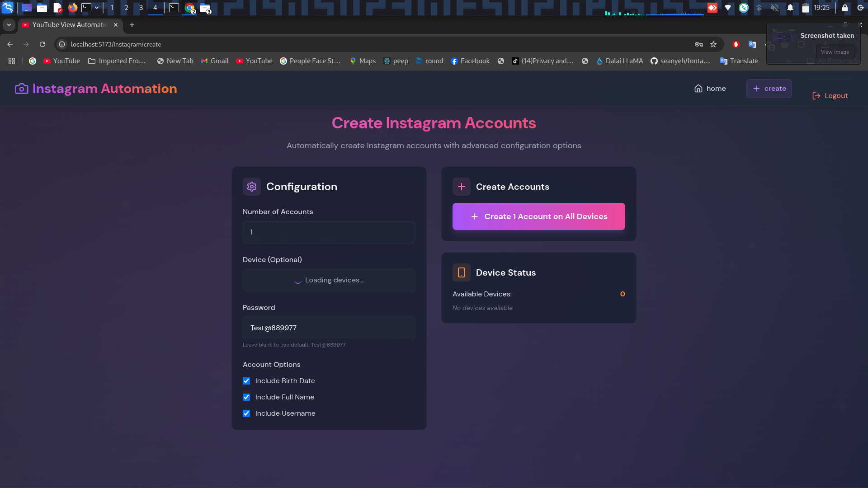The height and width of the screenshot is (488, 868).
Task: Click the Bluetooth tray icon
Action: pyautogui.click(x=759, y=8)
